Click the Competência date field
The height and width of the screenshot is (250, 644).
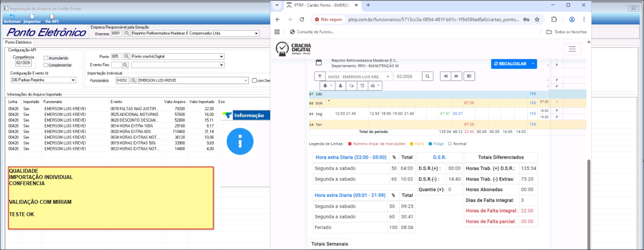click(23, 63)
